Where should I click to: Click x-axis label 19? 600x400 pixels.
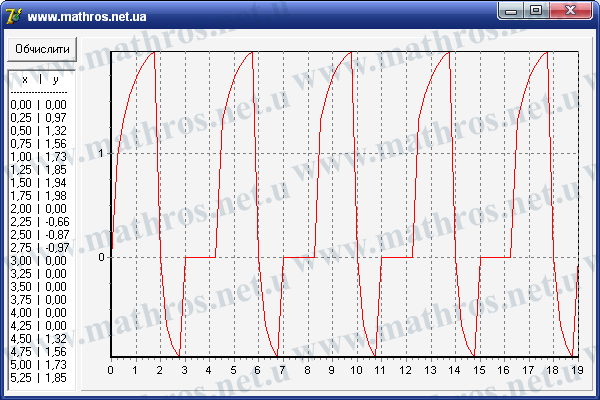(577, 370)
